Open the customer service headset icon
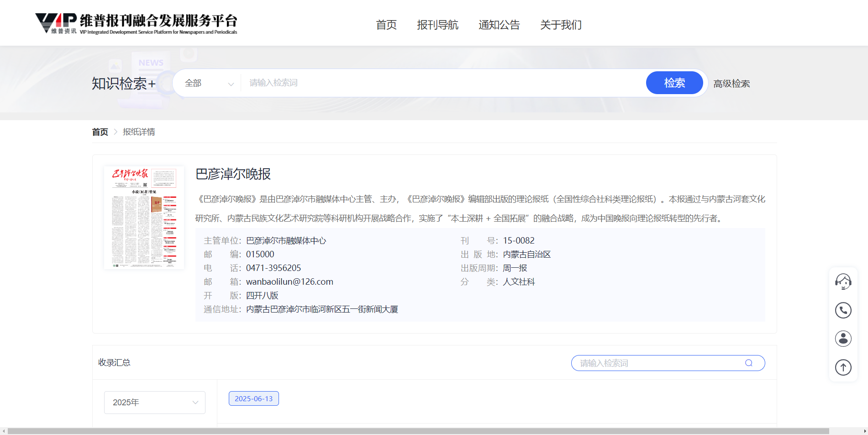The image size is (868, 435). (x=843, y=282)
